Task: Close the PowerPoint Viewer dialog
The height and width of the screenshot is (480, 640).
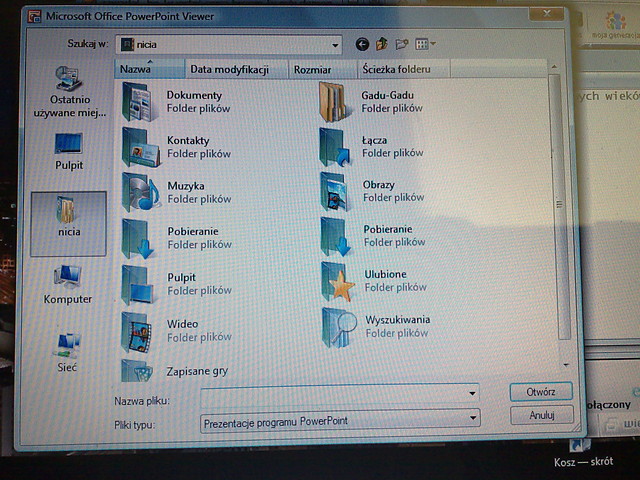Action: pyautogui.click(x=547, y=13)
